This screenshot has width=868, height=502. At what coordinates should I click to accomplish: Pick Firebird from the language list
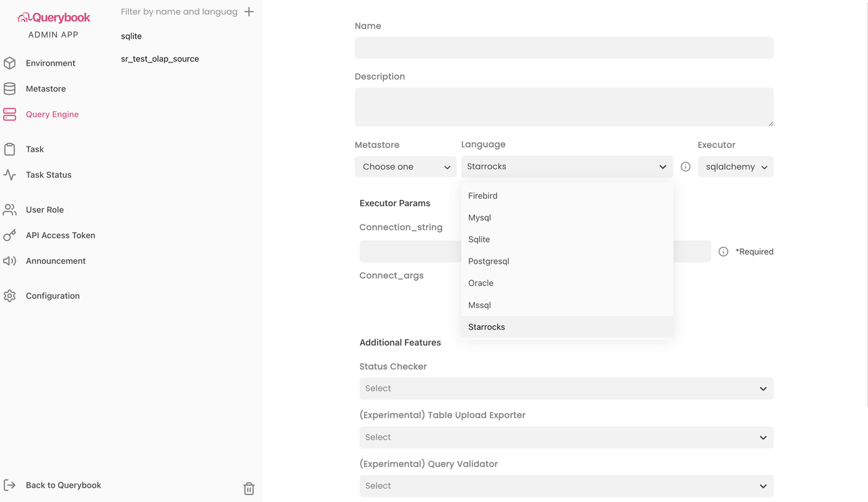(483, 196)
